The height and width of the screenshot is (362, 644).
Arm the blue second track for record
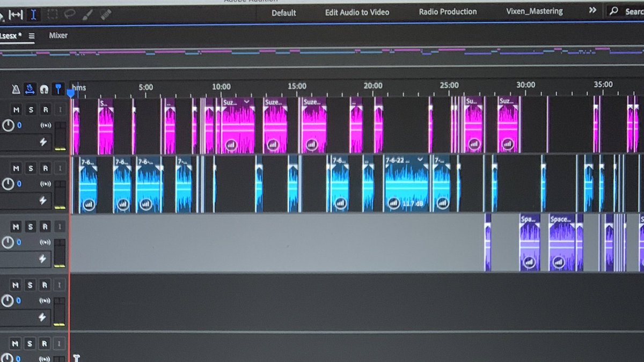click(x=45, y=168)
